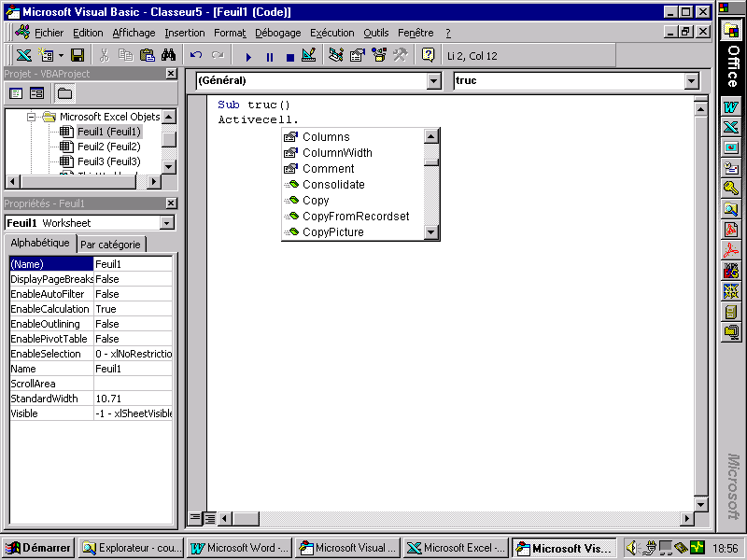Click View Object icon in Projet panel
The height and width of the screenshot is (560, 747).
pyautogui.click(x=36, y=93)
